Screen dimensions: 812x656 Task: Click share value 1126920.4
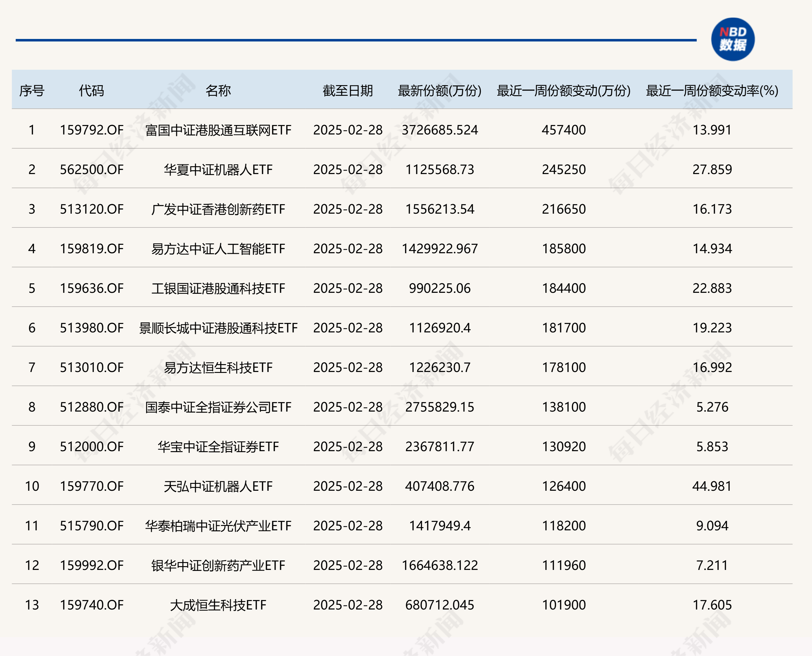click(x=439, y=328)
